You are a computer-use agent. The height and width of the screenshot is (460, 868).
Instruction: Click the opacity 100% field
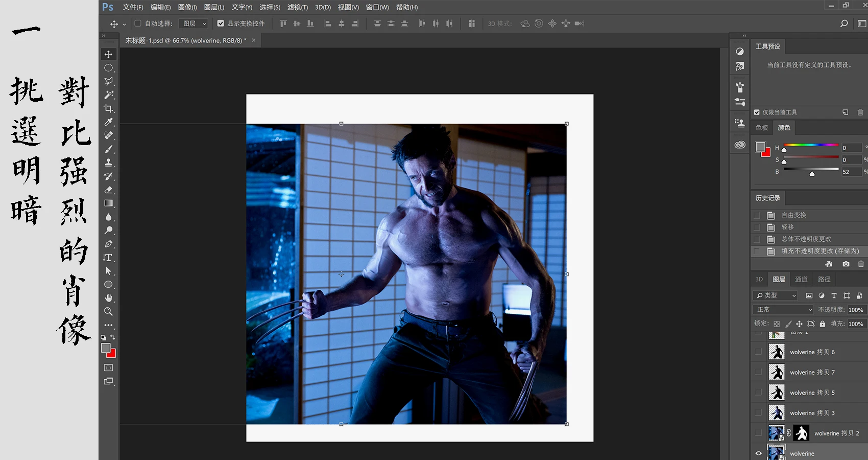(x=856, y=310)
